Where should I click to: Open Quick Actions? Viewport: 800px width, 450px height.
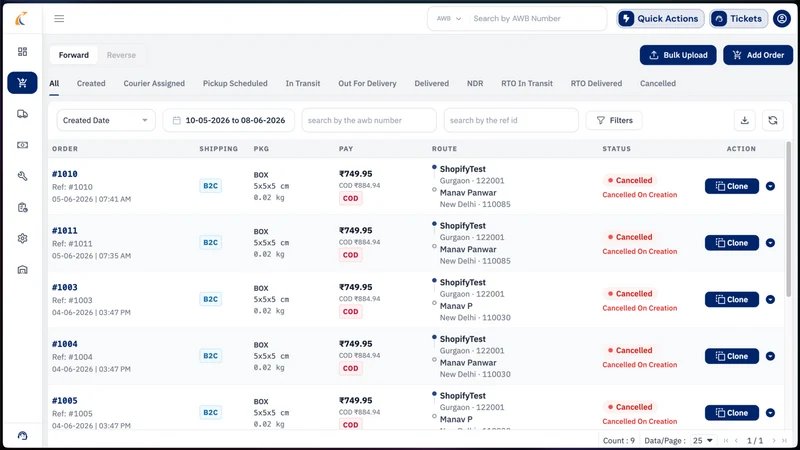[660, 19]
